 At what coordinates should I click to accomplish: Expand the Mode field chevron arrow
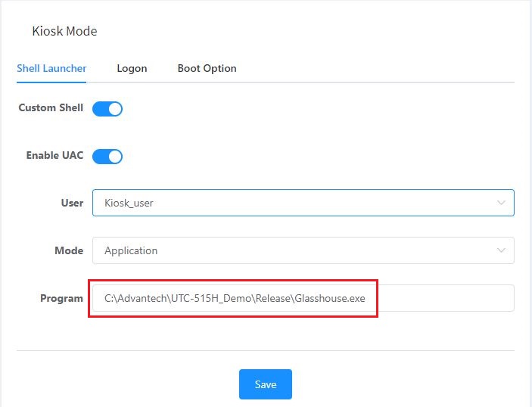coord(501,250)
